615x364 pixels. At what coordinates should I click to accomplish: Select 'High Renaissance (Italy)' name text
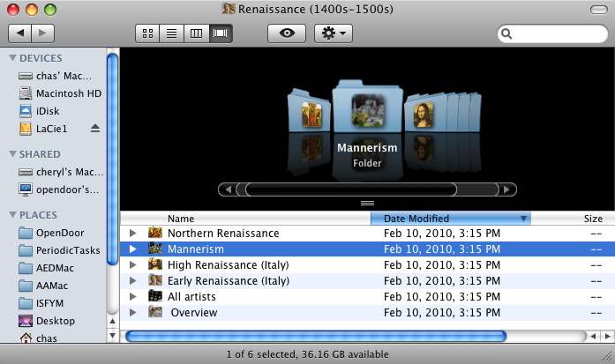(x=229, y=265)
